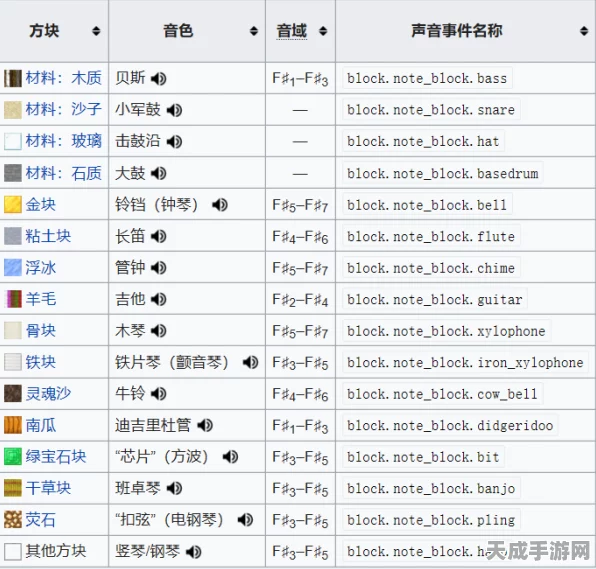Image resolution: width=596 pixels, height=569 pixels.
Task: Follow the 羊毛 block link
Action: point(41,299)
